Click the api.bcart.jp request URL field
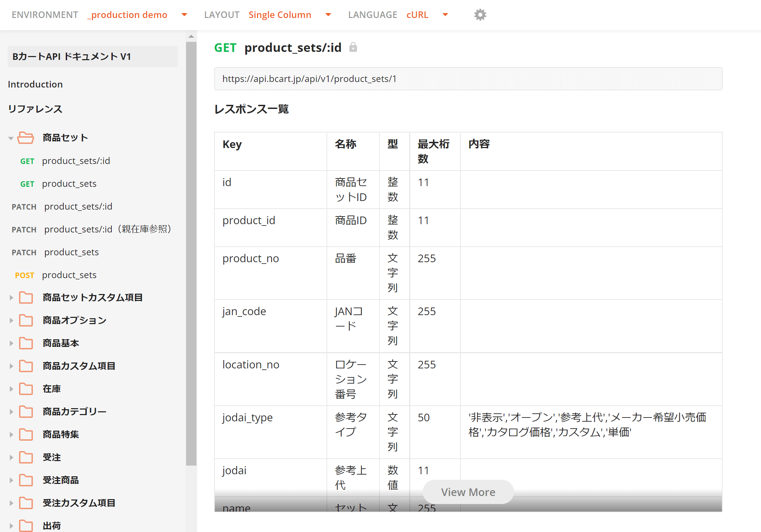The image size is (761, 532). [468, 79]
